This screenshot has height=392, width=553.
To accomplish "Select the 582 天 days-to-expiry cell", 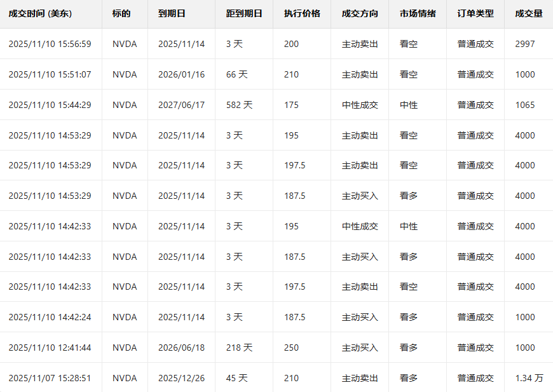I will coord(239,105).
